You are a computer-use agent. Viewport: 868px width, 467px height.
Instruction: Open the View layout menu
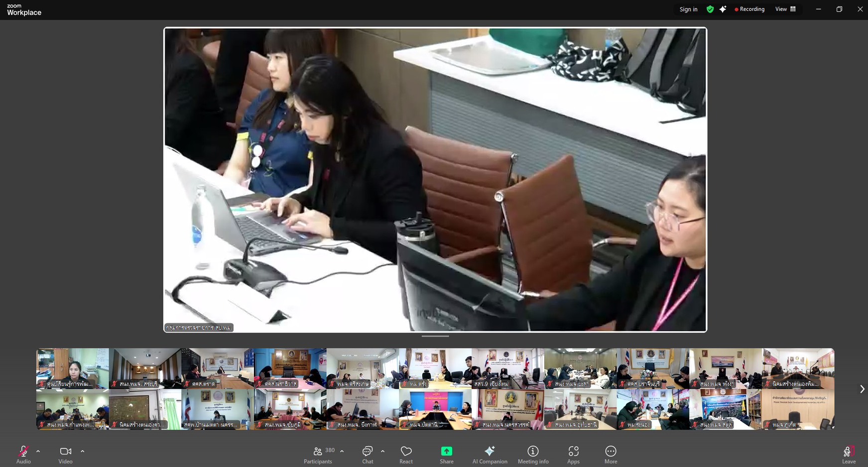785,9
